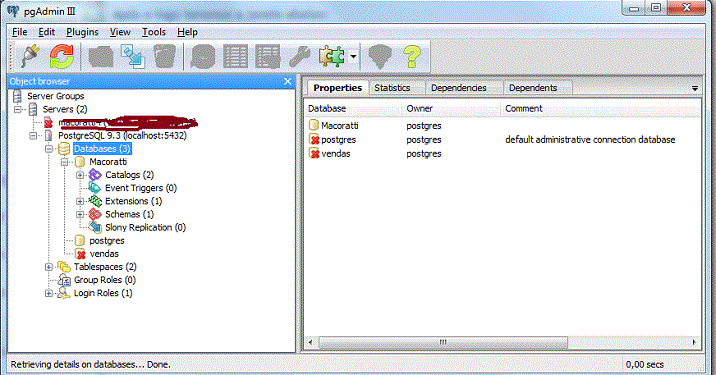Click the yellow Help question mark icon
716x375 pixels.
[412, 57]
